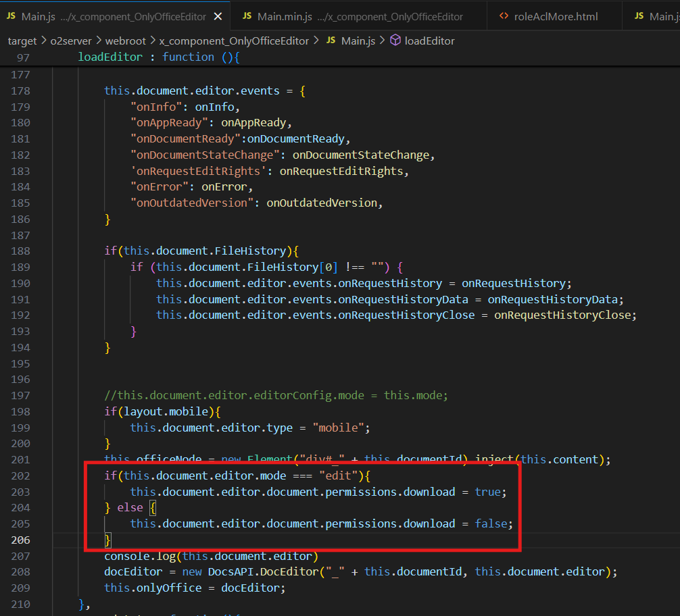
Task: Switch to the rightmost Main.js tab
Action: (x=662, y=16)
